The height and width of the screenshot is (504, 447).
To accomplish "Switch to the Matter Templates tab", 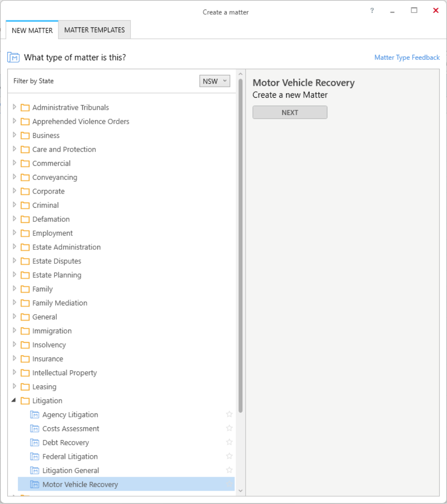I will (x=95, y=30).
